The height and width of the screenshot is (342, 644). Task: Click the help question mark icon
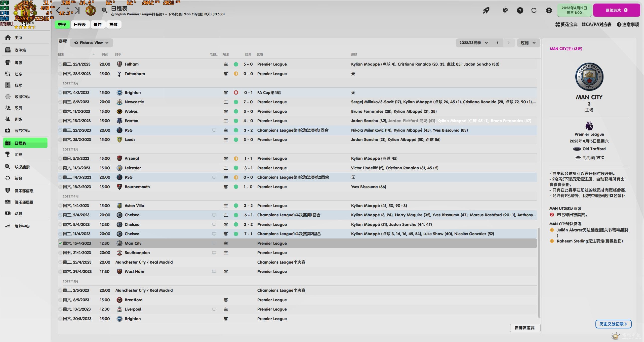(x=520, y=10)
